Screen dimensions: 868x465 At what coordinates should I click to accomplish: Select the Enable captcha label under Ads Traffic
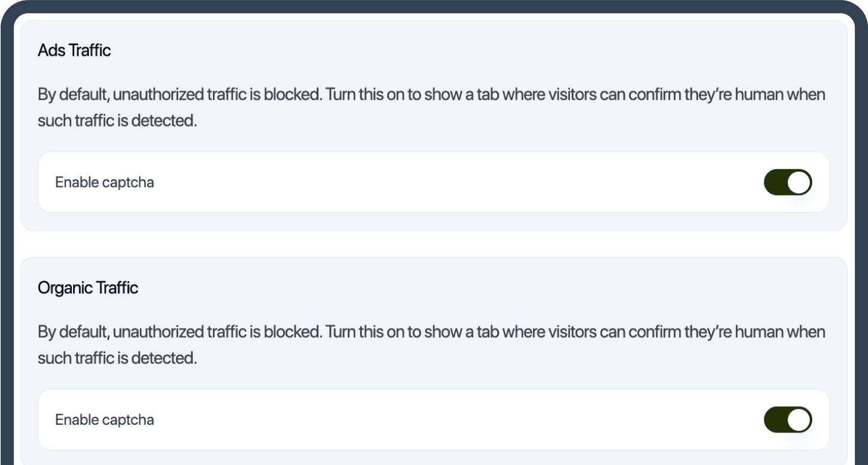tap(104, 182)
